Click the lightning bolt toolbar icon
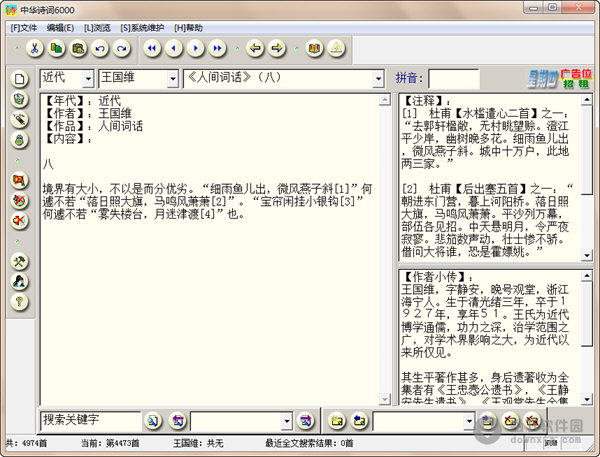This screenshot has width=600, height=457. click(336, 49)
